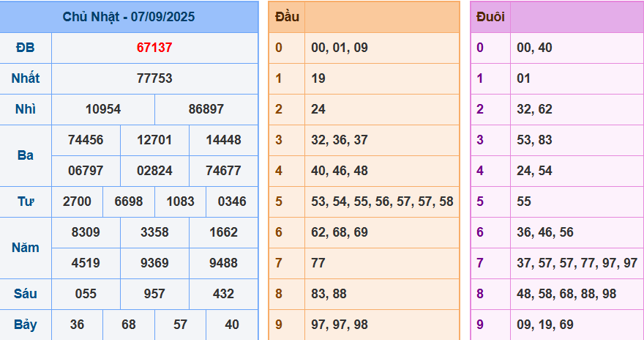Click fourth prize number 6698

[x=129, y=202]
